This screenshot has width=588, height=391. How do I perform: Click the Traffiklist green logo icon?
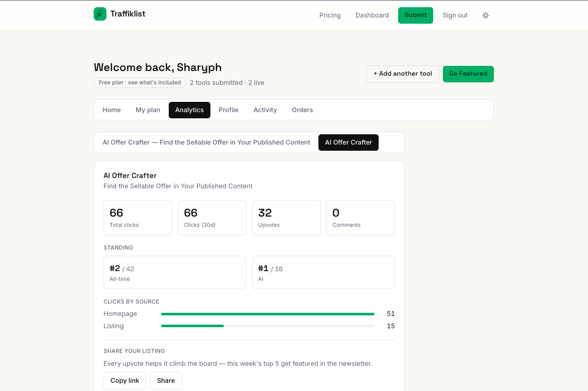pos(100,14)
